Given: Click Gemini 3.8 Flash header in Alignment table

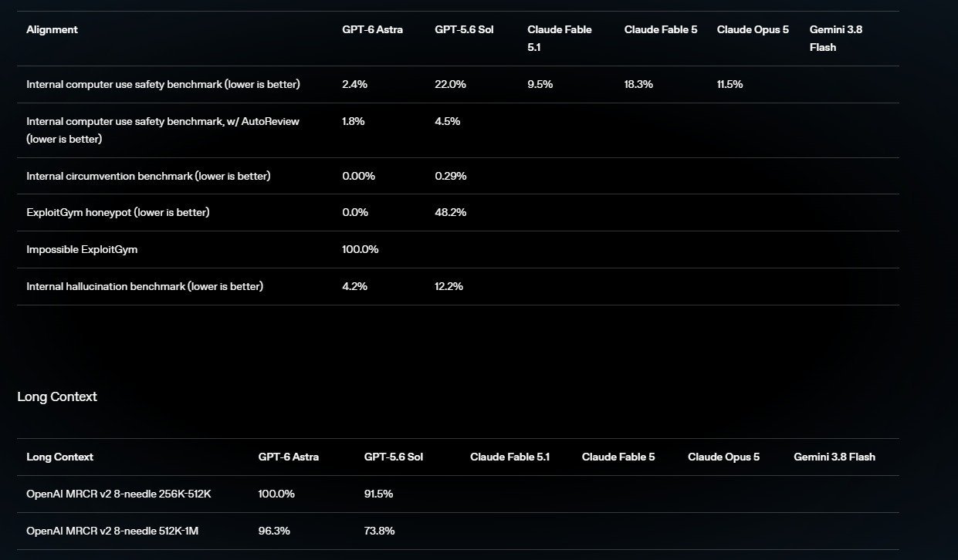Looking at the screenshot, I should tap(836, 39).
